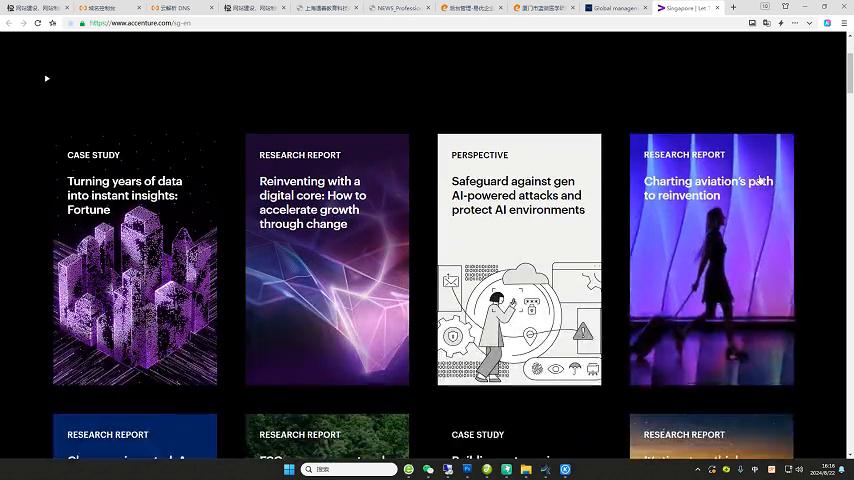
Task: Click the browser back arrow
Action: pos(9,23)
